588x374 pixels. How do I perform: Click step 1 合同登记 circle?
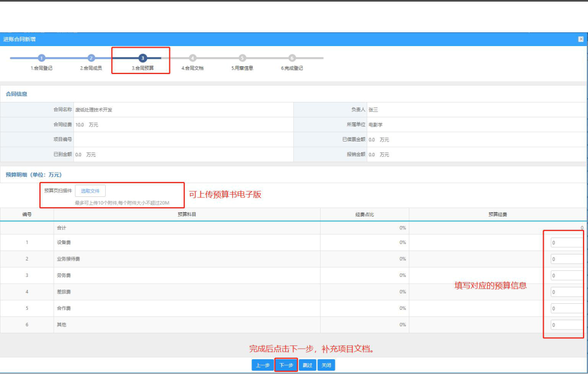(42, 58)
